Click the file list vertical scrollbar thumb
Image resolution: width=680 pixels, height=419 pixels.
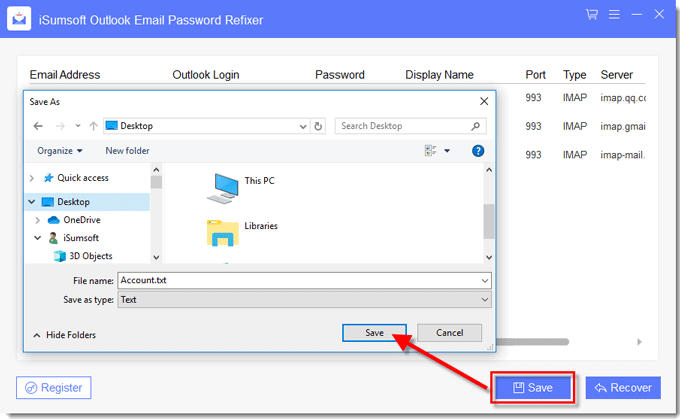point(489,221)
